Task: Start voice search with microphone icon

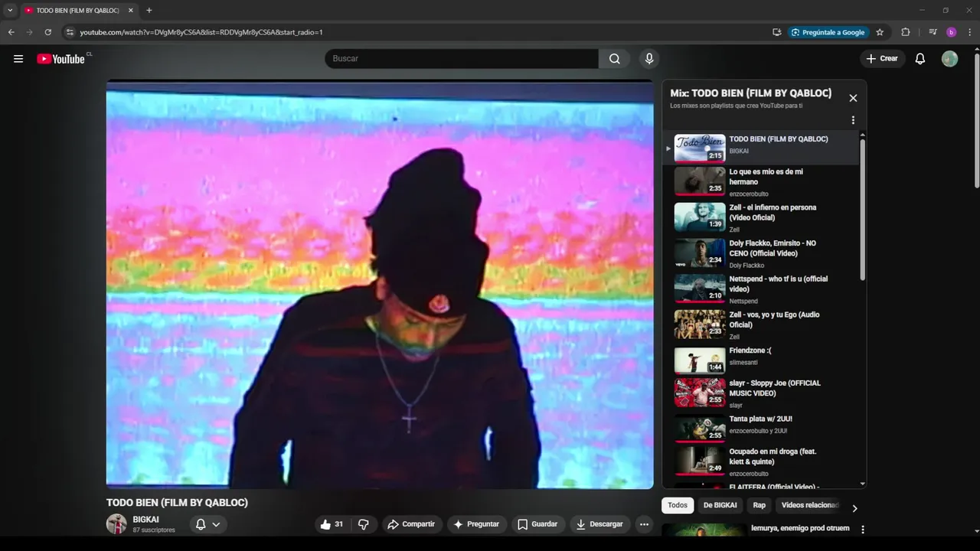Action: 649,59
